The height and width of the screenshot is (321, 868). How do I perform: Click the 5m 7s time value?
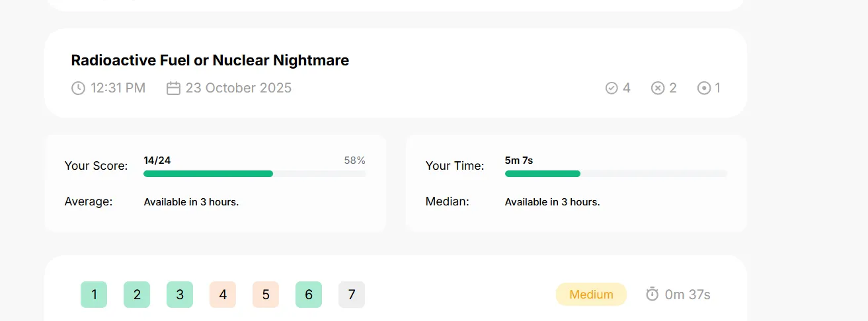519,160
